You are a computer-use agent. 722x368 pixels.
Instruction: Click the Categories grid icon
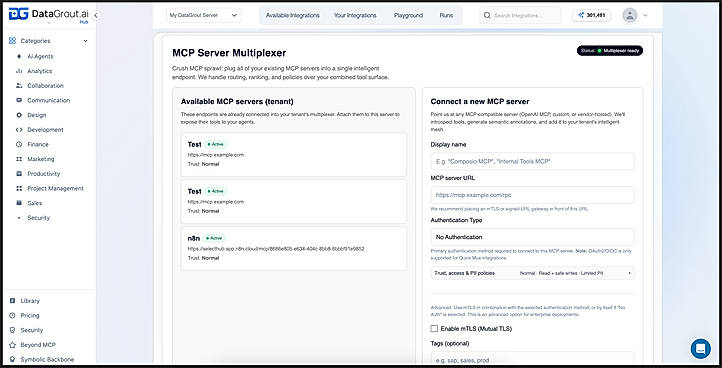coord(12,41)
